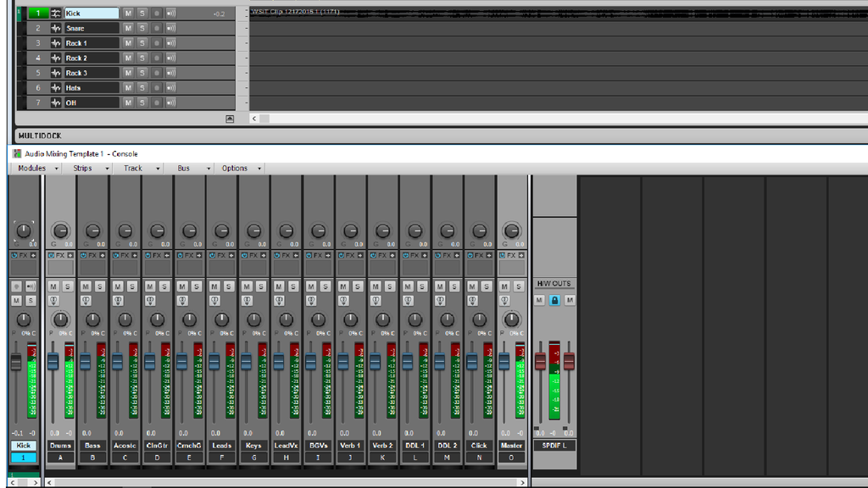Click the waveform icon of OH track

click(x=56, y=103)
